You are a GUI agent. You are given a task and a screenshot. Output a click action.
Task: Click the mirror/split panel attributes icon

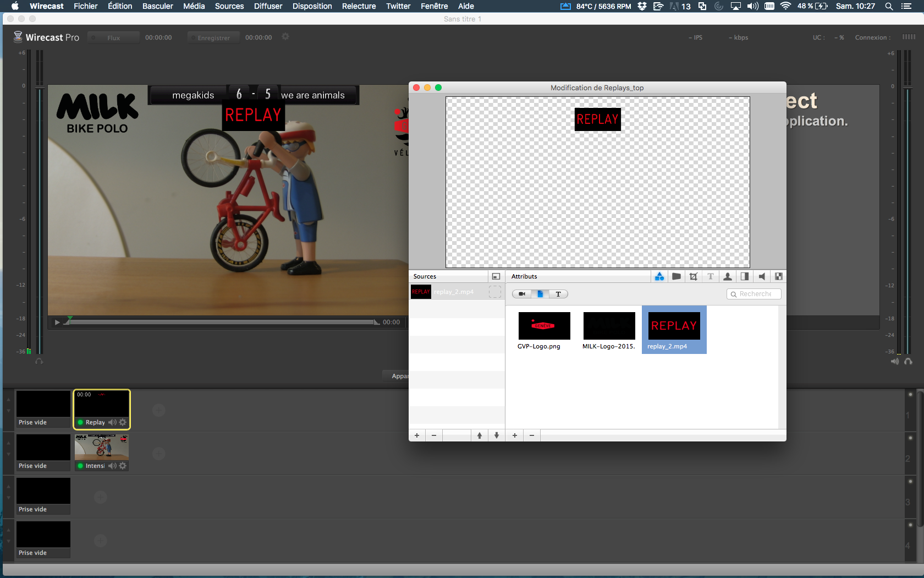[x=745, y=276]
